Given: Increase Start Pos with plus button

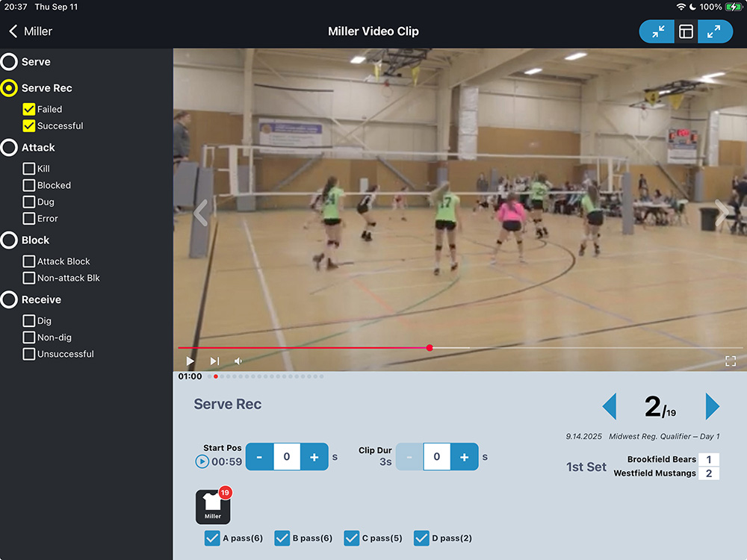Looking at the screenshot, I should click(x=314, y=457).
